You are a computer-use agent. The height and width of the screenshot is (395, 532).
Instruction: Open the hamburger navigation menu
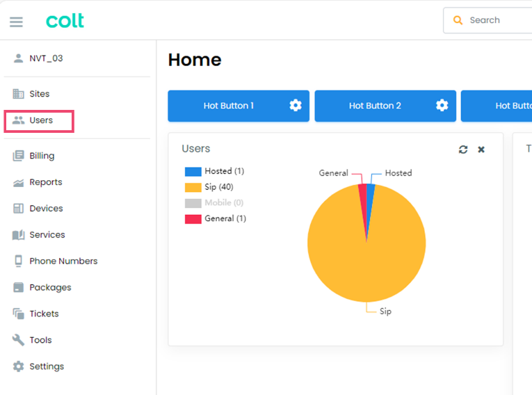[x=16, y=22]
